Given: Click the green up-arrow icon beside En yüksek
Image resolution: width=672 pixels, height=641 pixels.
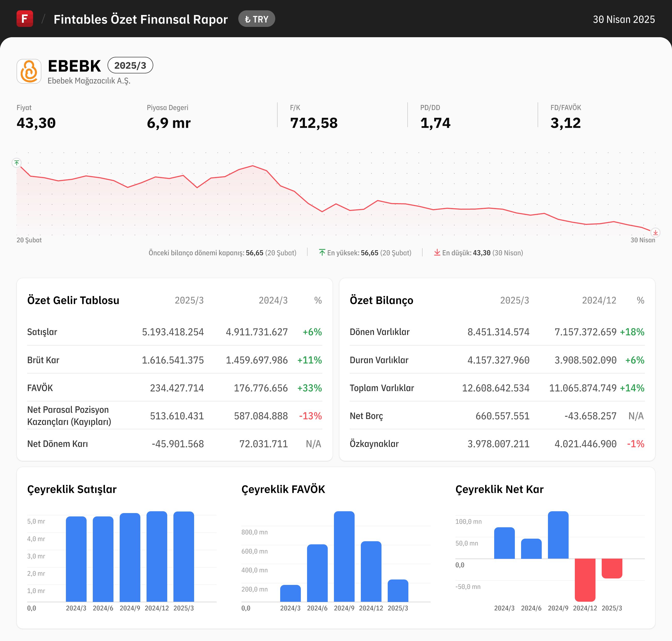Looking at the screenshot, I should pos(322,253).
